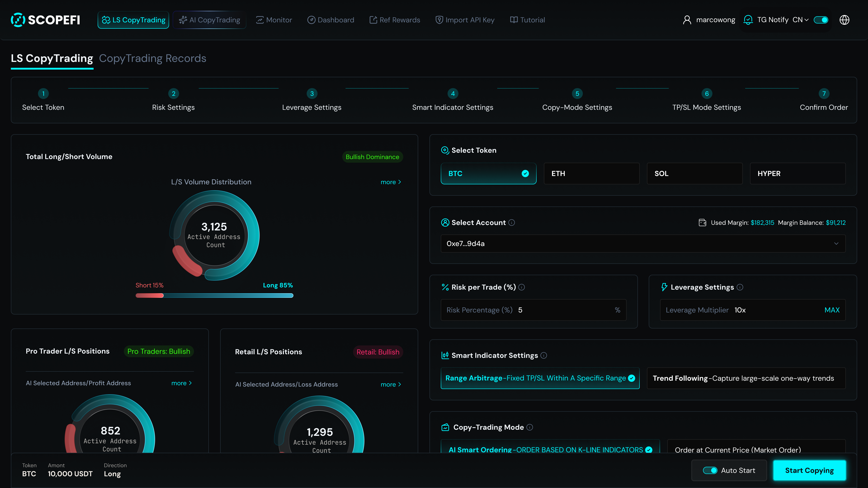Click step 5 Copy-Mode Settings circle
The height and width of the screenshot is (488, 868).
[x=577, y=94]
